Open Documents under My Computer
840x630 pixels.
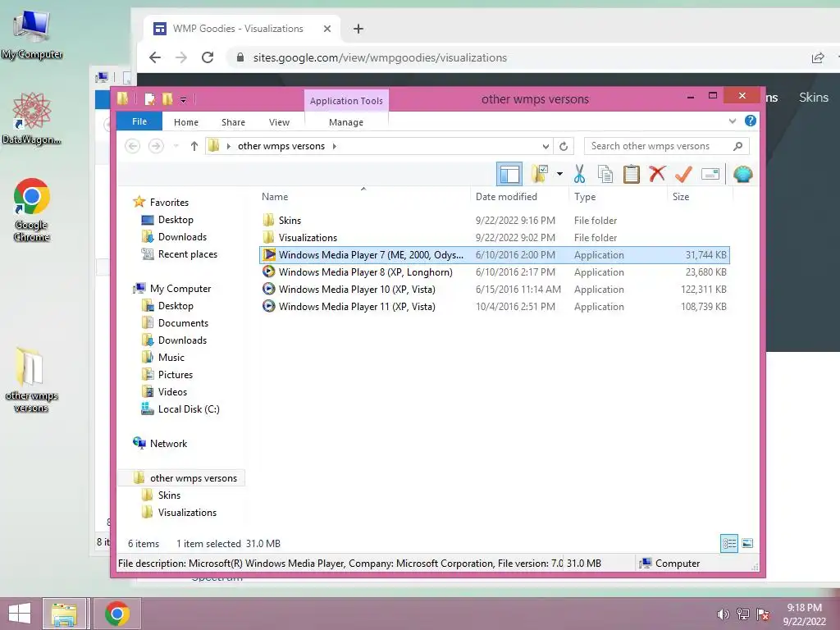[x=183, y=323]
